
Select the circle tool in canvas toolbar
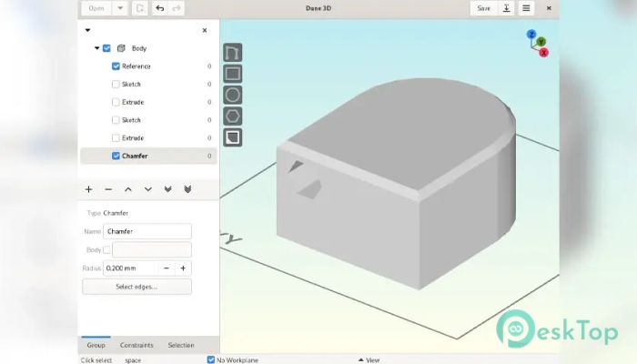pyautogui.click(x=233, y=95)
